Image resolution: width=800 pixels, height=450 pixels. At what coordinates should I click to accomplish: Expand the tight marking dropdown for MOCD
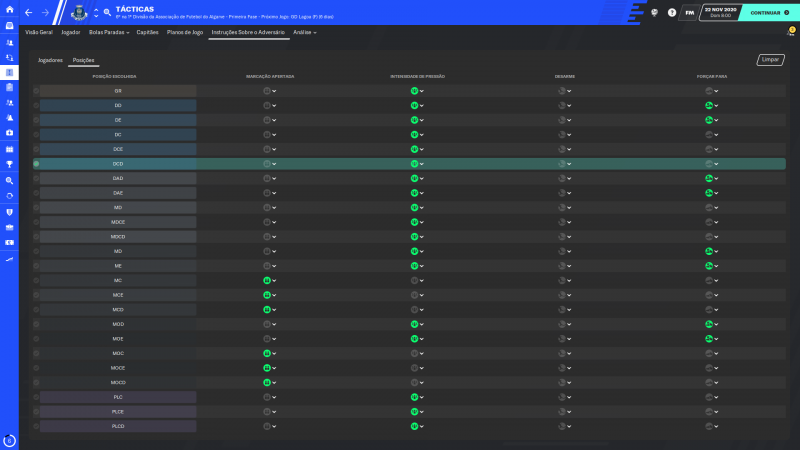click(x=274, y=383)
